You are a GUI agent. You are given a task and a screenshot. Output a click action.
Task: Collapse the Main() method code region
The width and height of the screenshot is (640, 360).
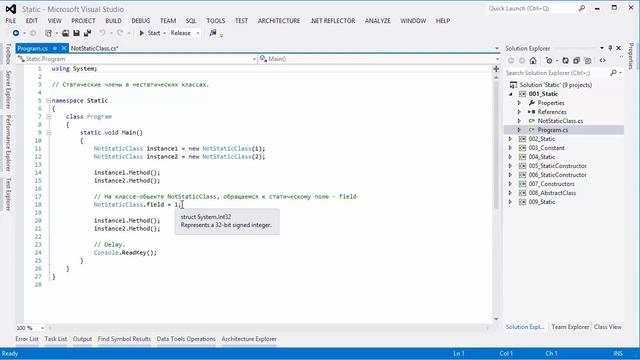[x=49, y=133]
